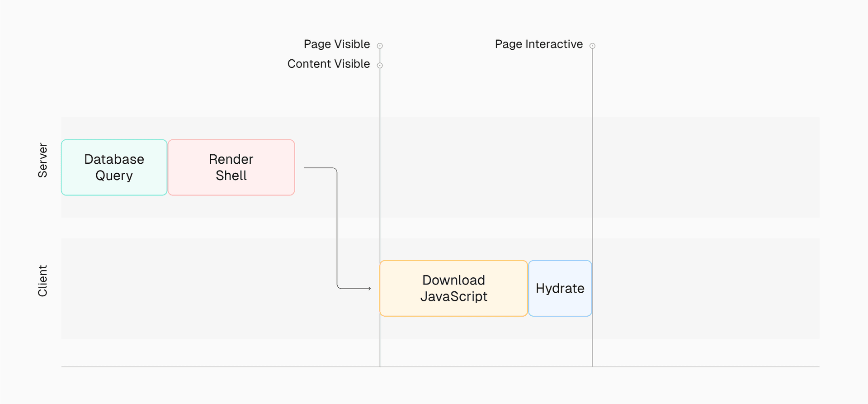Click the rotated Client lane label

42,281
